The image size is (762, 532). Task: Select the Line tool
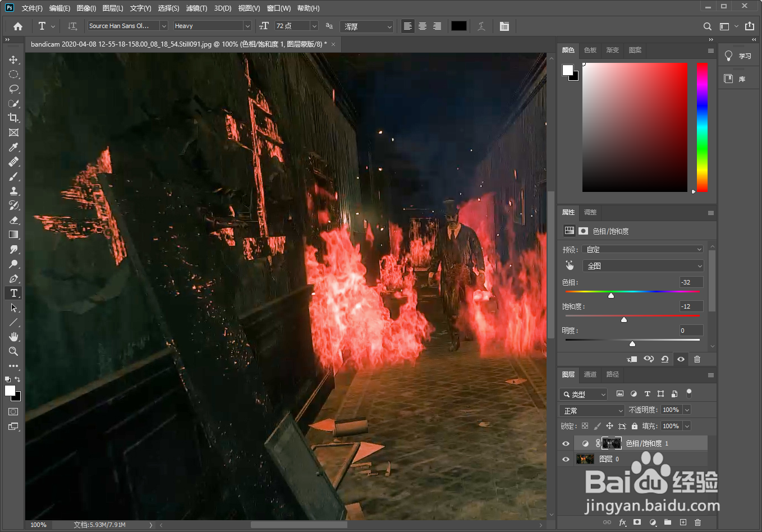tap(13, 322)
